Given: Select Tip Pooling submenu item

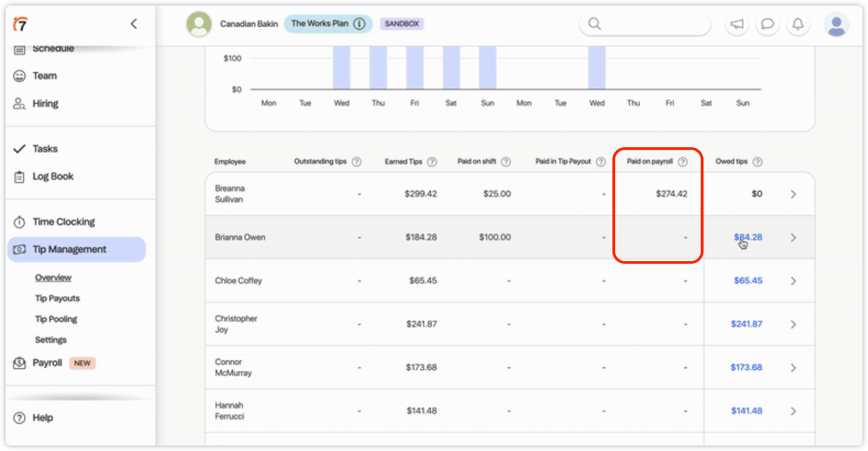Looking at the screenshot, I should (x=56, y=319).
